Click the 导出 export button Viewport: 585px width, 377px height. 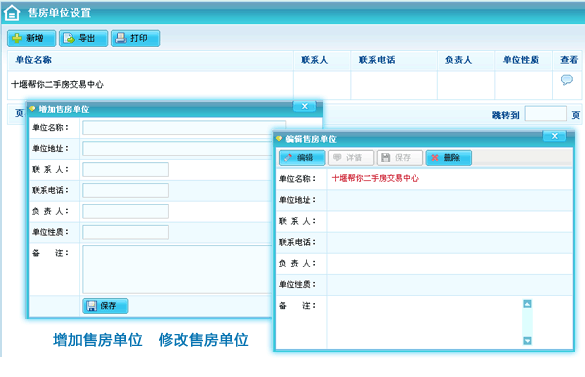coord(84,38)
